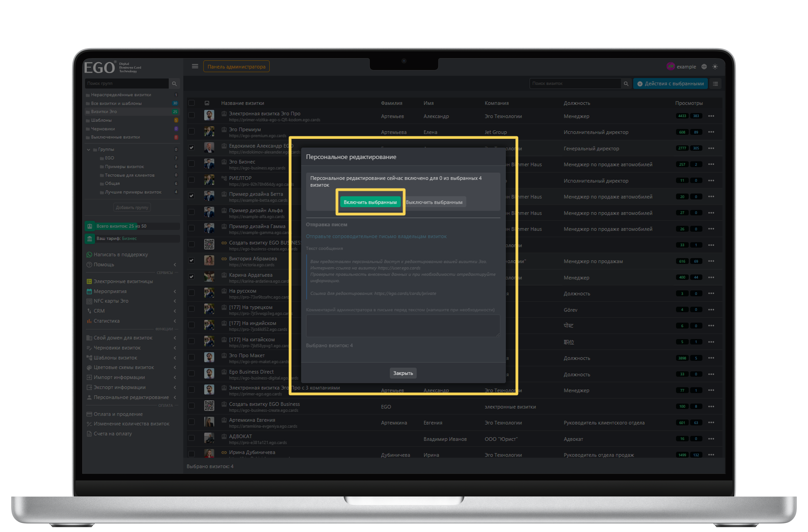Open the Действия с выбранными dropdown

click(x=670, y=84)
